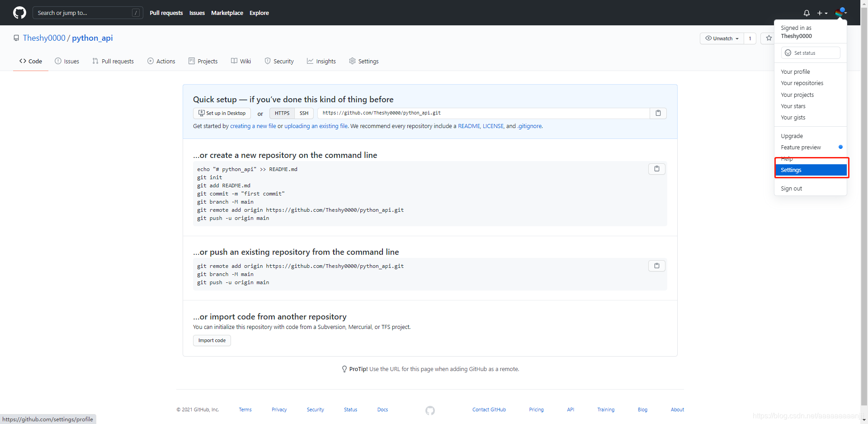Viewport: 868px width, 424px height.
Task: Open the footer Blog link
Action: [642, 410]
